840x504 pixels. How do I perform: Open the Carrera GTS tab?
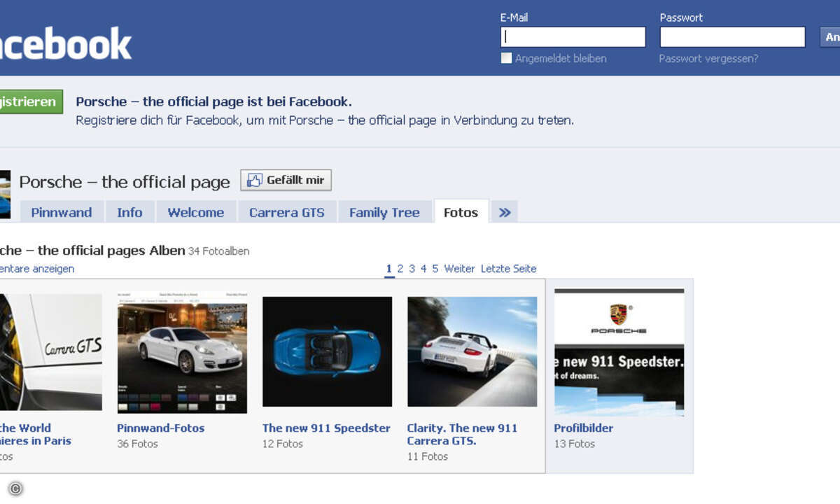287,212
